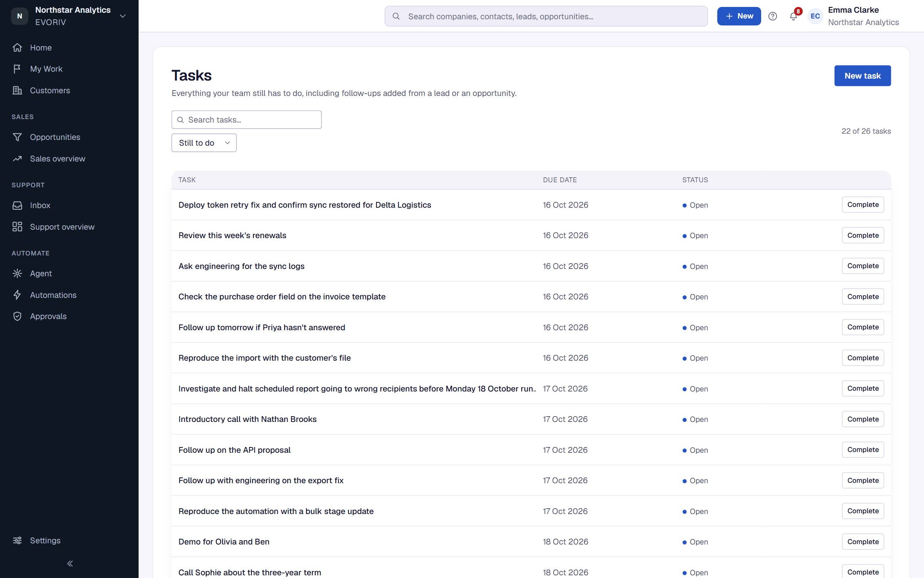924x578 pixels.
Task: Open Opportunities funnel icon
Action: (x=17, y=137)
